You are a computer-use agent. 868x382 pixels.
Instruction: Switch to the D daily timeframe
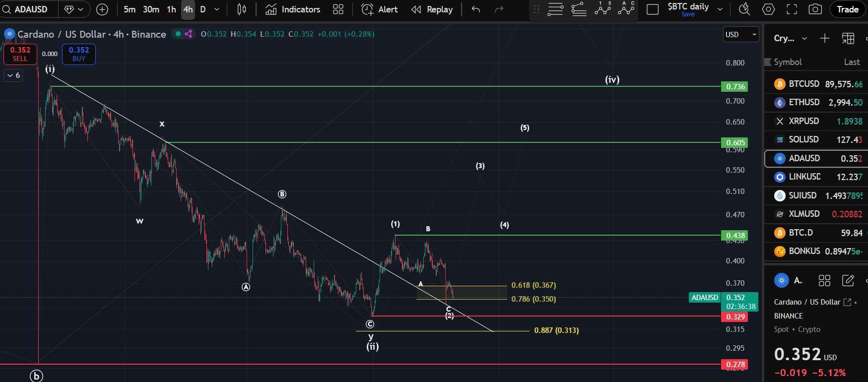pos(202,9)
